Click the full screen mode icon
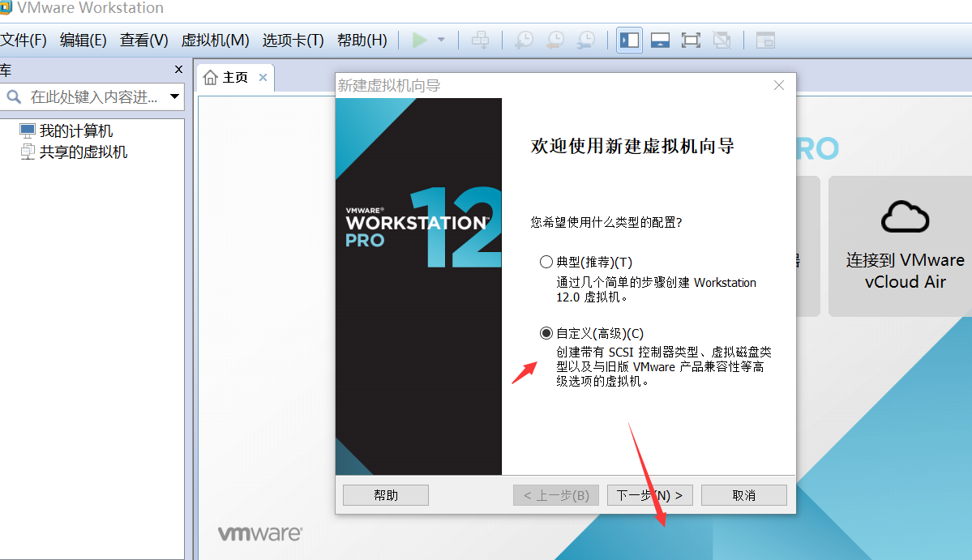972x560 pixels. click(x=691, y=41)
